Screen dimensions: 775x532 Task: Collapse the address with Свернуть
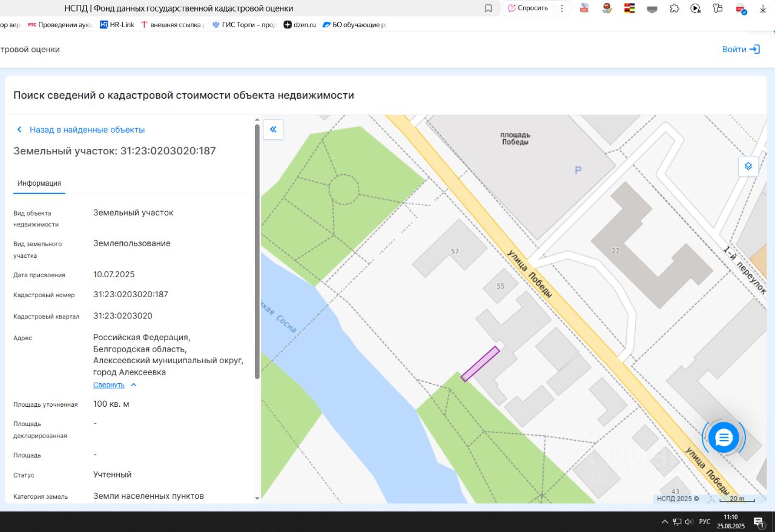[x=115, y=385]
